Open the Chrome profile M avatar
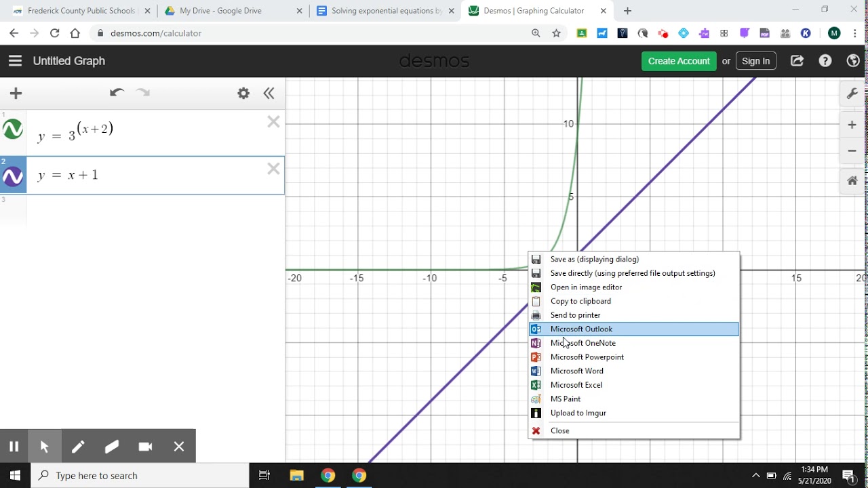868x488 pixels. pyautogui.click(x=834, y=33)
